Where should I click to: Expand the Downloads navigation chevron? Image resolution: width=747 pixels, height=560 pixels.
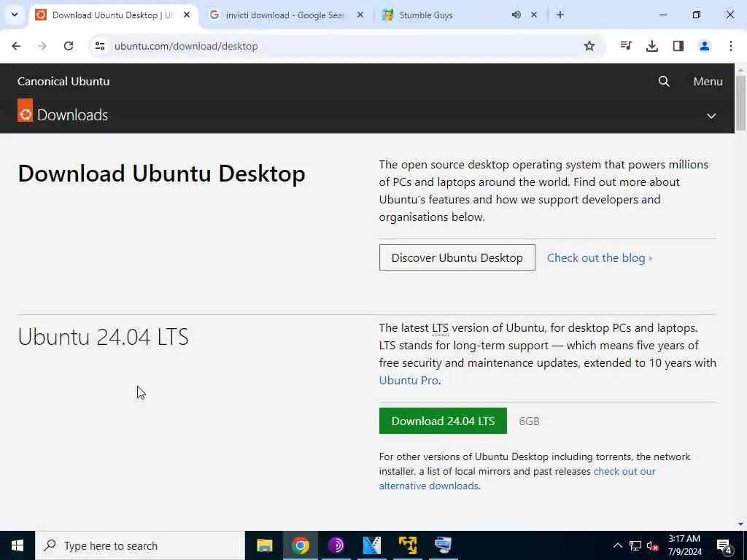(711, 116)
